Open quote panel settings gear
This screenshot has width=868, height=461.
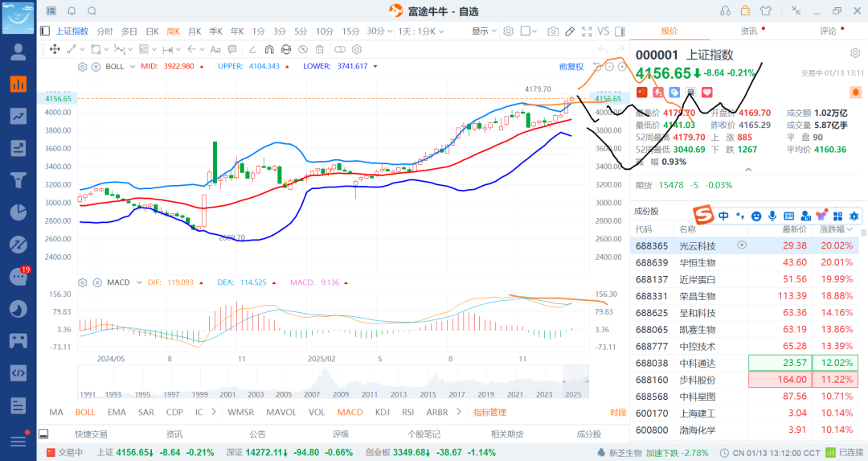click(855, 53)
